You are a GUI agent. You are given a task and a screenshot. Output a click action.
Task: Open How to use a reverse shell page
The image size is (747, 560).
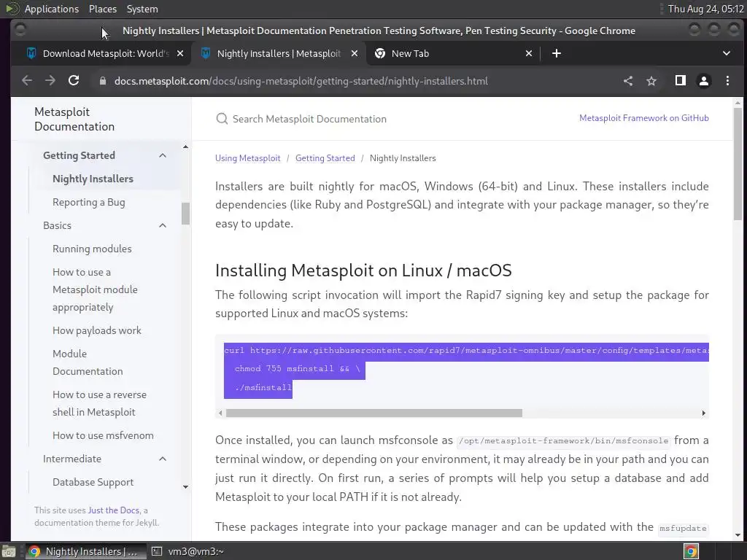[99, 403]
